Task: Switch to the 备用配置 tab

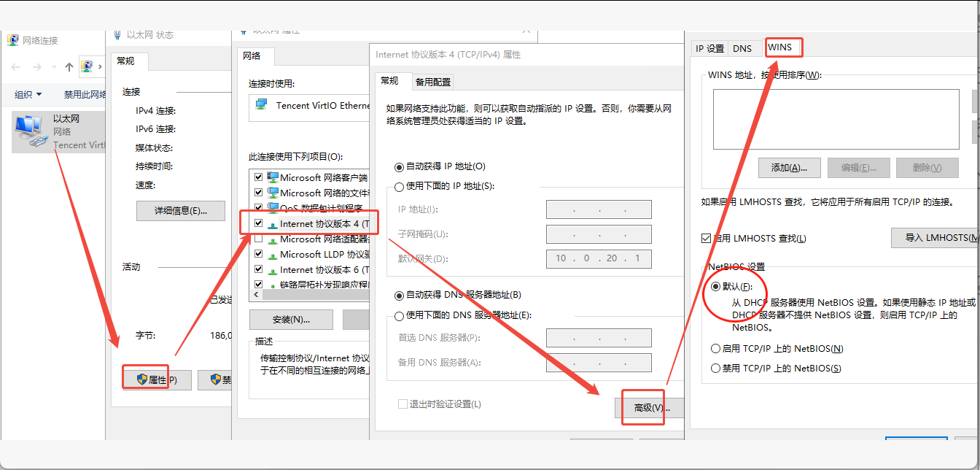Action: [433, 82]
